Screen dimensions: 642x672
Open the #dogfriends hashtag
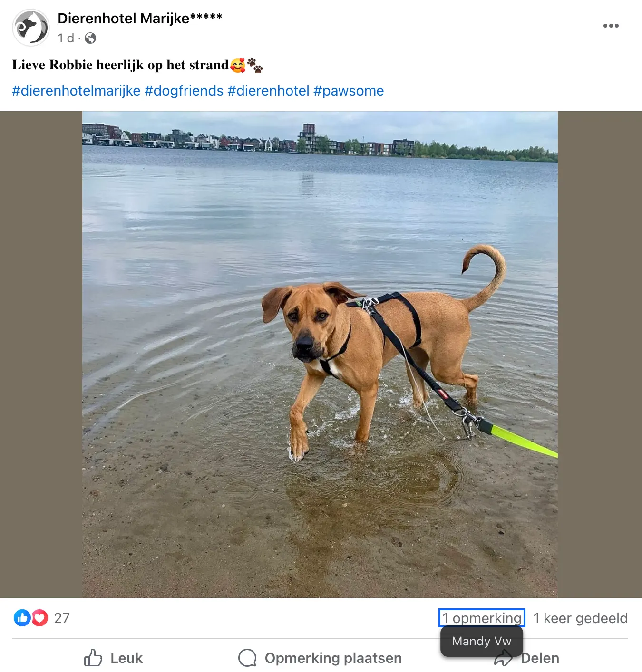tap(184, 91)
